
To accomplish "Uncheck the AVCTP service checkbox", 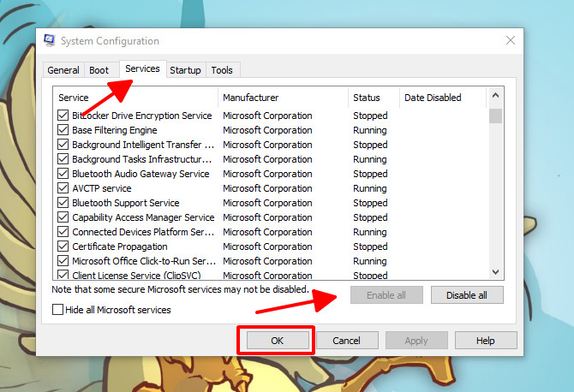I will [63, 188].
